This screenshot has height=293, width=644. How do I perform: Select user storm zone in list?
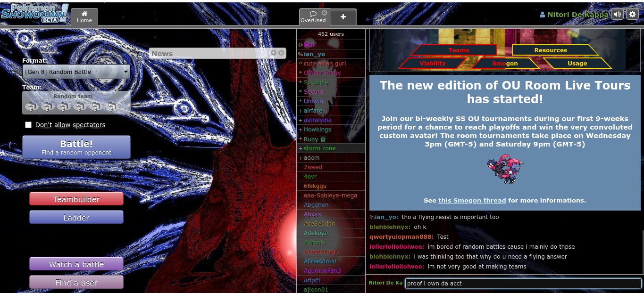click(x=331, y=148)
